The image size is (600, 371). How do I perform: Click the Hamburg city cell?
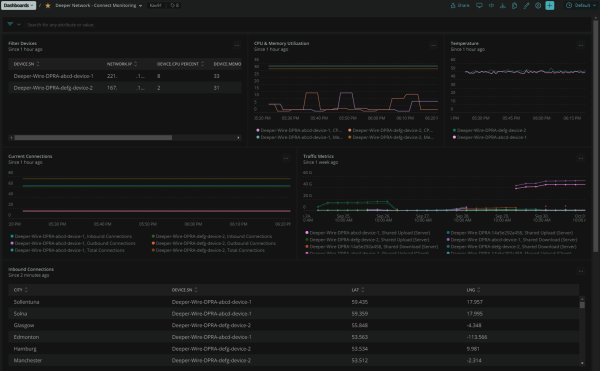(25, 349)
